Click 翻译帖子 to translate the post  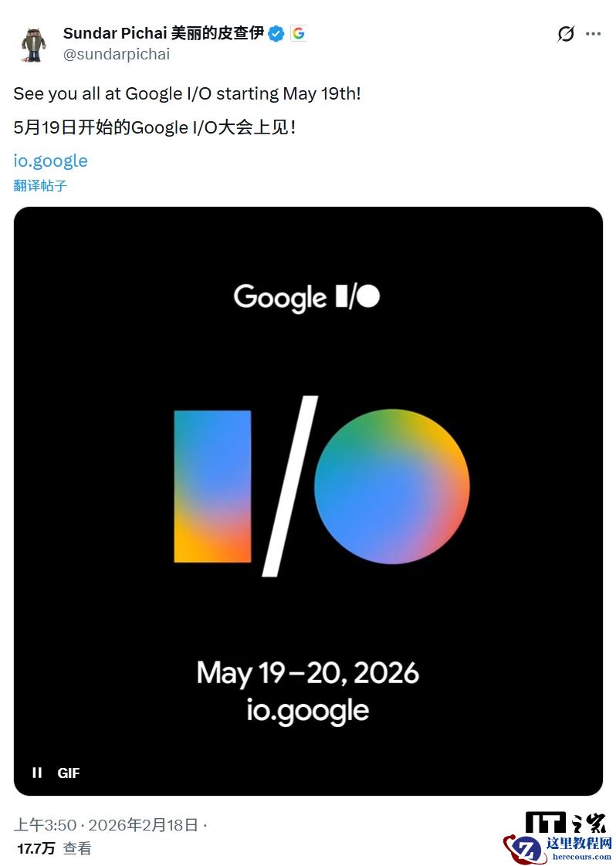click(x=40, y=185)
